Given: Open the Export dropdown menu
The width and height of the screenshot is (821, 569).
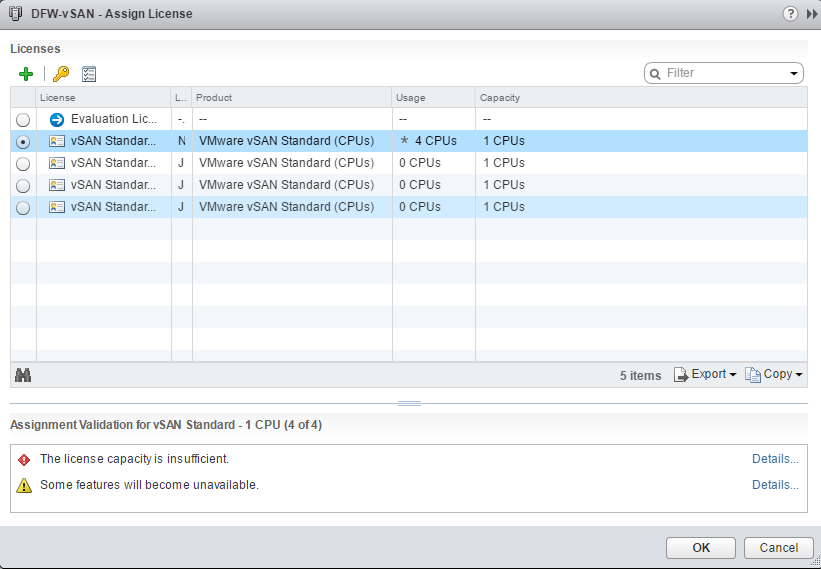Looking at the screenshot, I should (x=705, y=374).
